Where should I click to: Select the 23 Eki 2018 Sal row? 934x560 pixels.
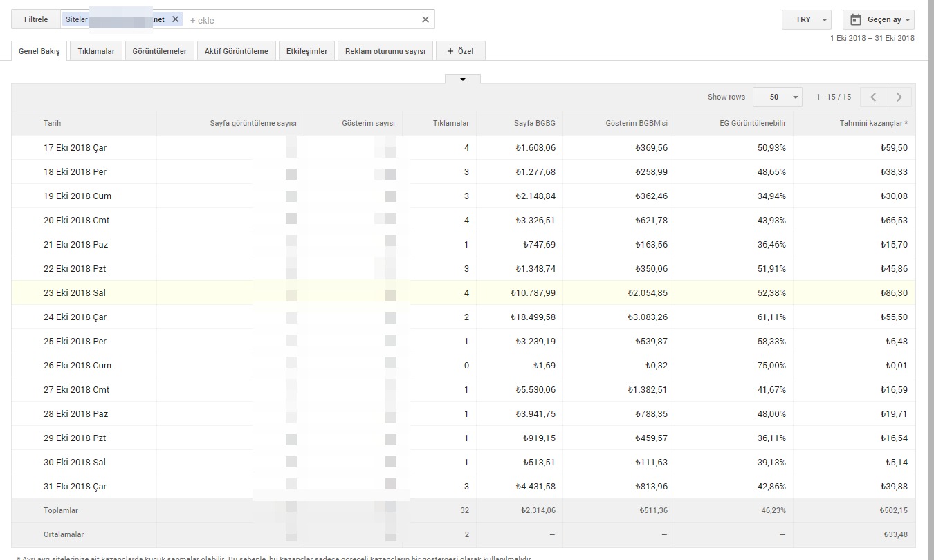(75, 293)
